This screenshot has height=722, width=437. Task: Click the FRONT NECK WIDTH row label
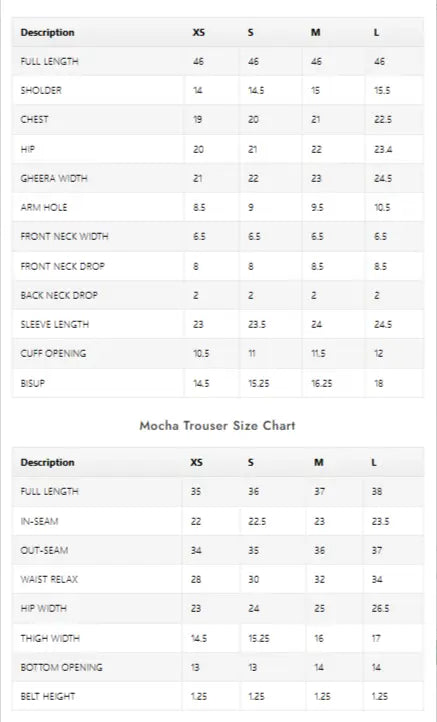coord(64,236)
